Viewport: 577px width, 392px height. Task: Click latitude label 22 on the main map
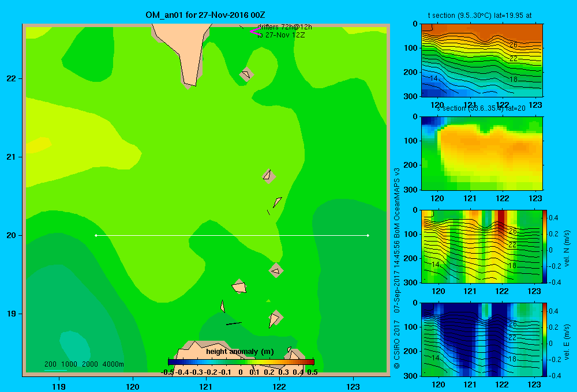click(x=12, y=78)
